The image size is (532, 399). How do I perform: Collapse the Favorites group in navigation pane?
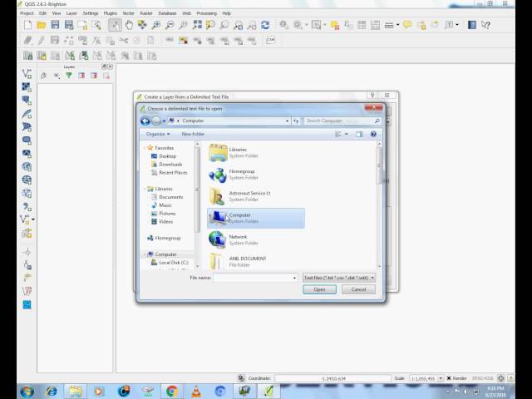[145, 148]
